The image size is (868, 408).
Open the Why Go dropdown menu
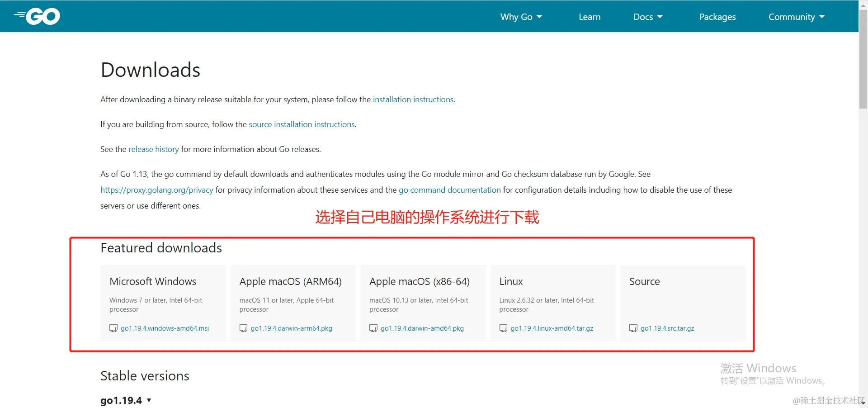521,17
